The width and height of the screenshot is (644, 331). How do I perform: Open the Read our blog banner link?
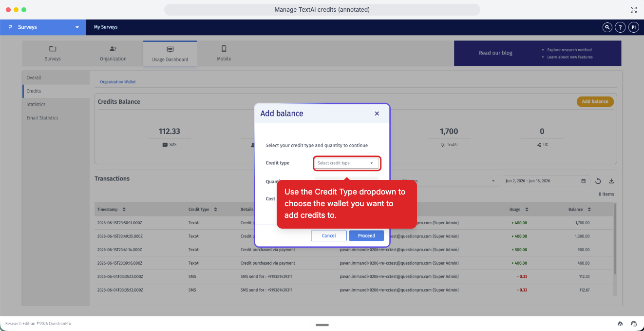495,53
